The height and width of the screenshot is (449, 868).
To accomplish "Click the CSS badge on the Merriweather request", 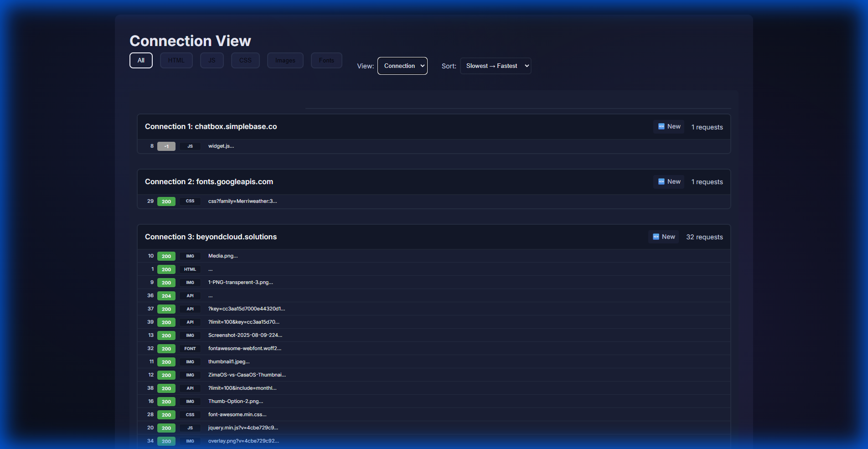I will pos(190,201).
